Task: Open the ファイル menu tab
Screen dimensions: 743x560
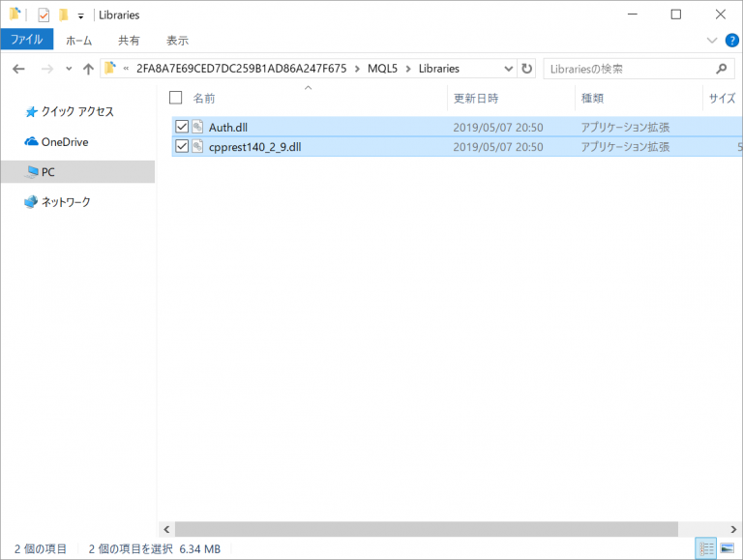Action: click(x=26, y=41)
